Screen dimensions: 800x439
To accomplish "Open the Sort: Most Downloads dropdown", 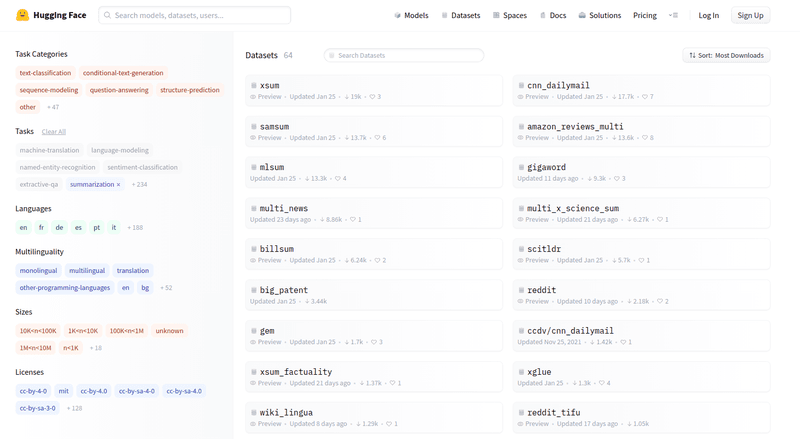I will tap(726, 55).
